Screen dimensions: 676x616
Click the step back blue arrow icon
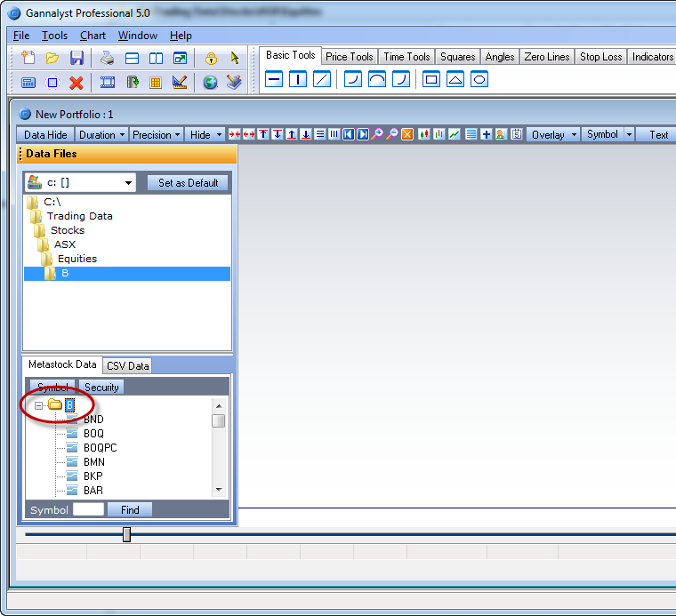(349, 134)
